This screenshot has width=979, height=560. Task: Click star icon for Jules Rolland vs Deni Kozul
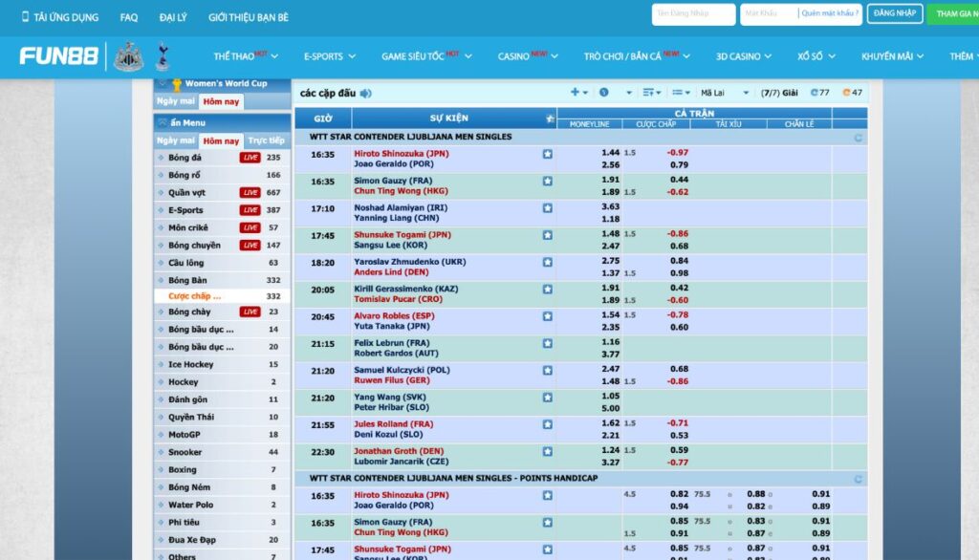[548, 424]
